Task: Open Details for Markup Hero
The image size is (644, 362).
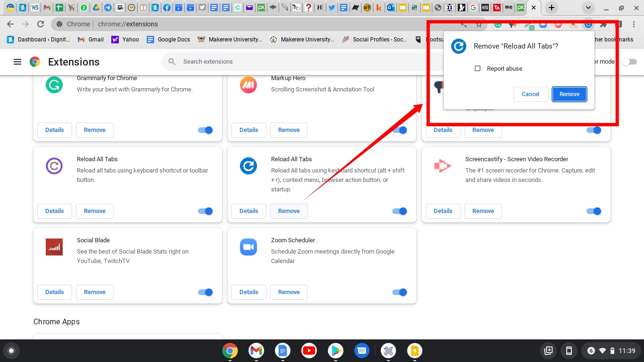Action: [x=249, y=130]
